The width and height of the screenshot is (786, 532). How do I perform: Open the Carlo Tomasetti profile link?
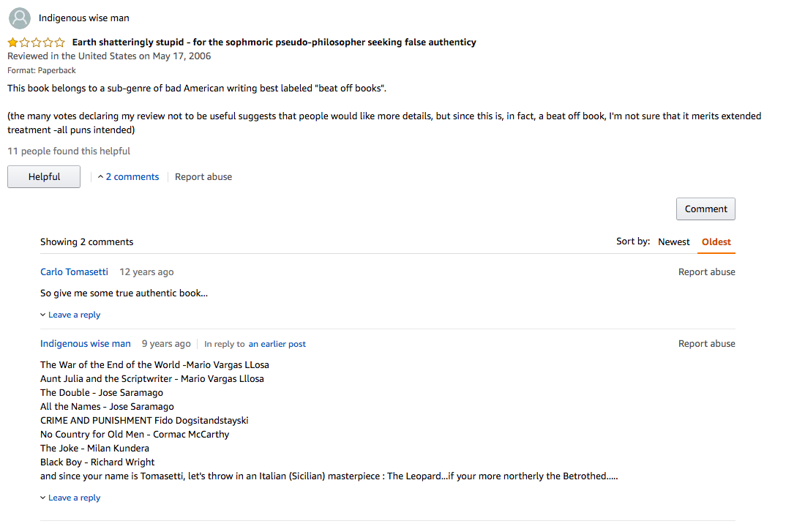74,271
